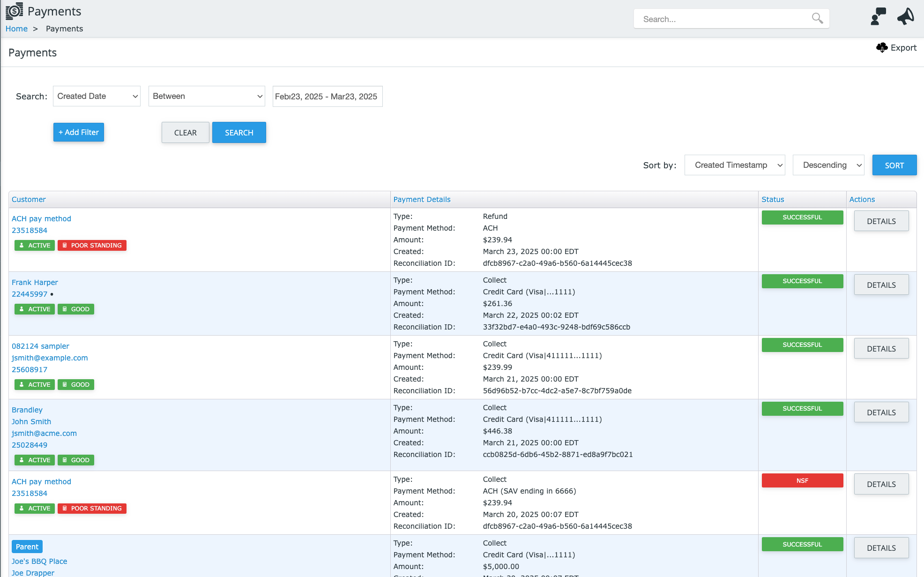Open account number 22445997 link
This screenshot has width=924, height=577.
pyautogui.click(x=30, y=294)
